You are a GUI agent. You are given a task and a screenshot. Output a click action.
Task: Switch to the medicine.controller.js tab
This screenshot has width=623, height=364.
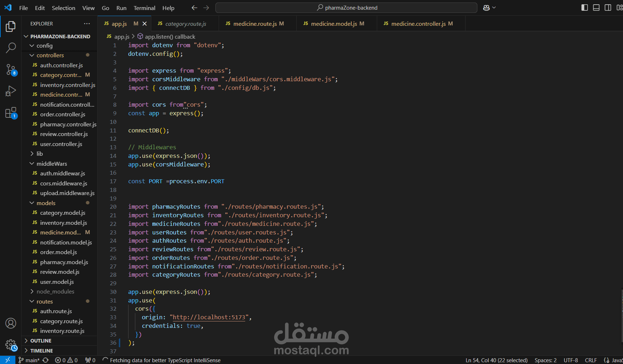pos(421,24)
